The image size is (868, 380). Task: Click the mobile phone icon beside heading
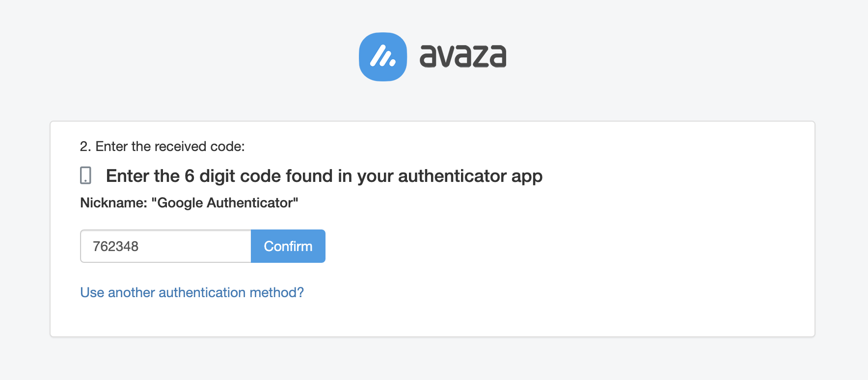[85, 175]
